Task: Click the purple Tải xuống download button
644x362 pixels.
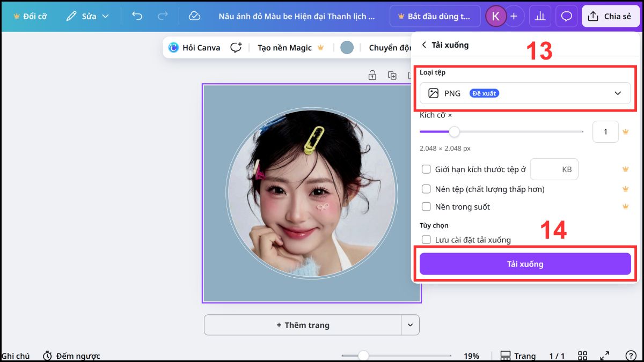Action: pyautogui.click(x=525, y=263)
